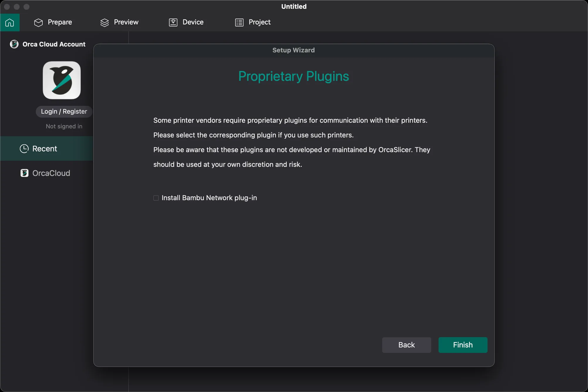
Task: Click the 'Not signed in' status text
Action: click(64, 126)
